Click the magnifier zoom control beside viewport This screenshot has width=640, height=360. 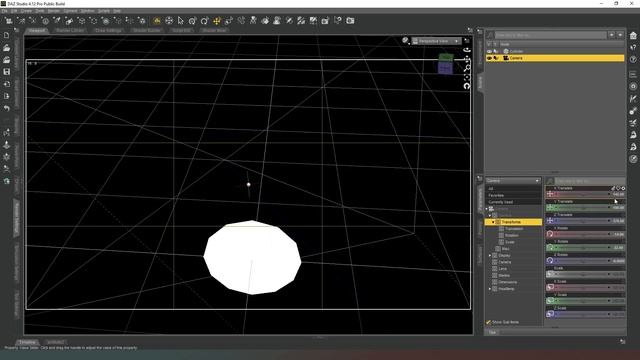(467, 68)
